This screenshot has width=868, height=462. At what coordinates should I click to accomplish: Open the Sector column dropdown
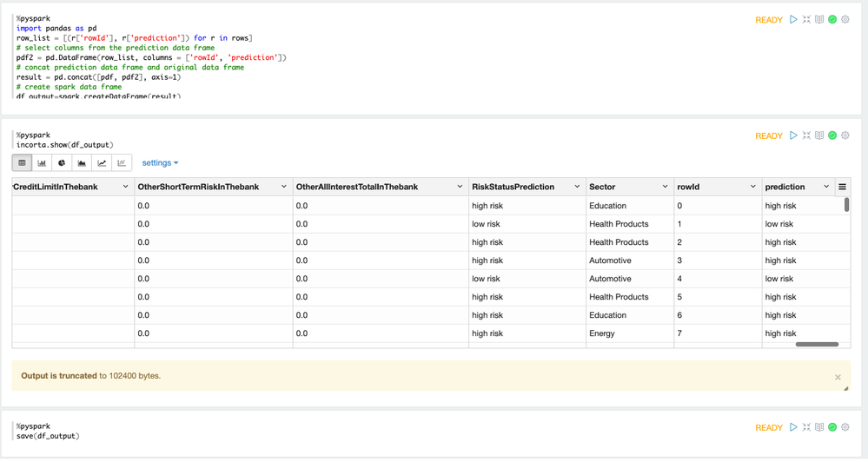tap(665, 187)
